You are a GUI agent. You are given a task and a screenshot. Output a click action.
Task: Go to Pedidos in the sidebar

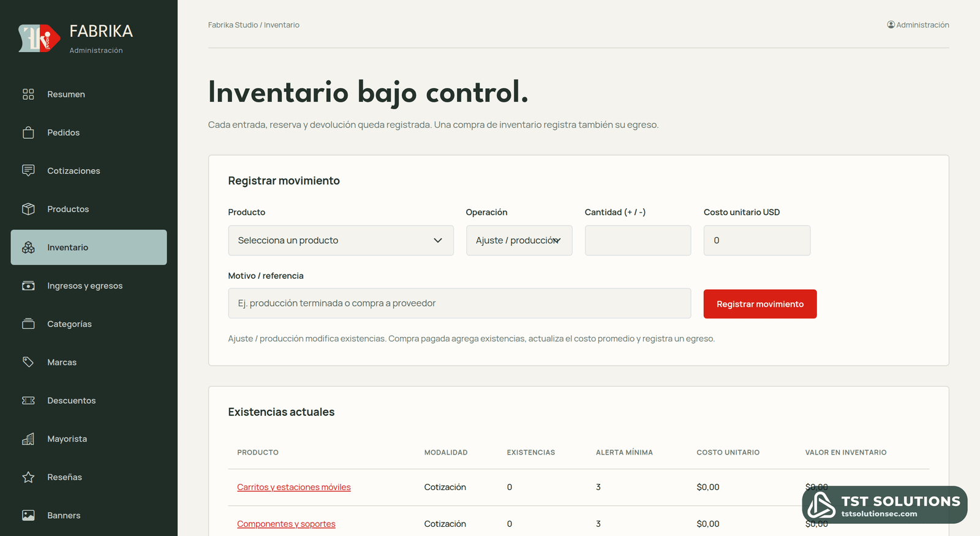(89, 132)
